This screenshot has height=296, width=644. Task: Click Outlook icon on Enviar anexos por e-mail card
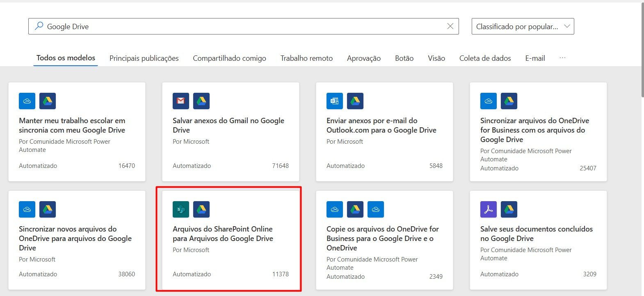point(335,101)
